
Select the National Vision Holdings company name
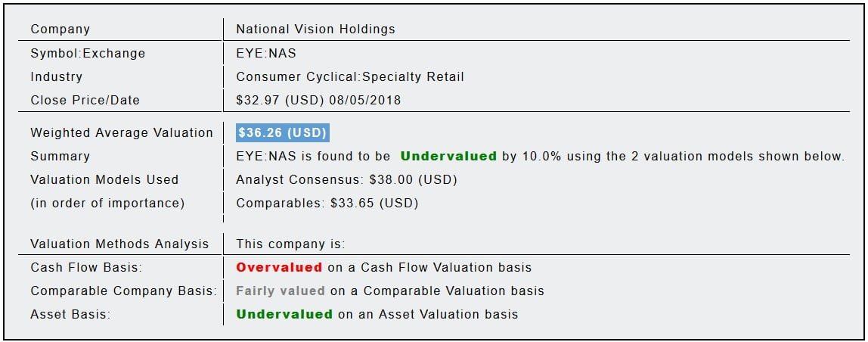coord(315,30)
